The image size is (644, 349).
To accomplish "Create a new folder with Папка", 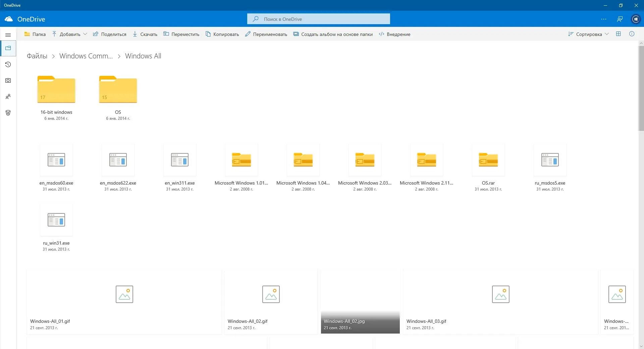I will coord(35,34).
